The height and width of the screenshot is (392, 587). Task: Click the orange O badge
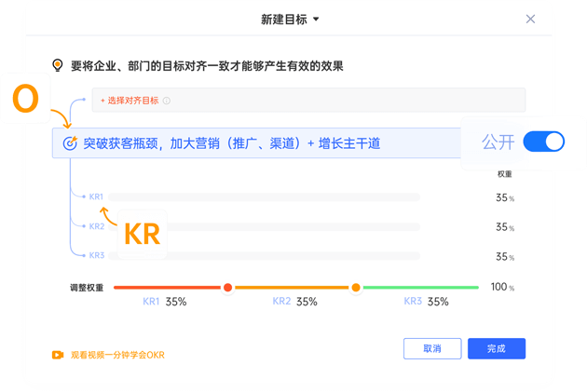tap(27, 99)
